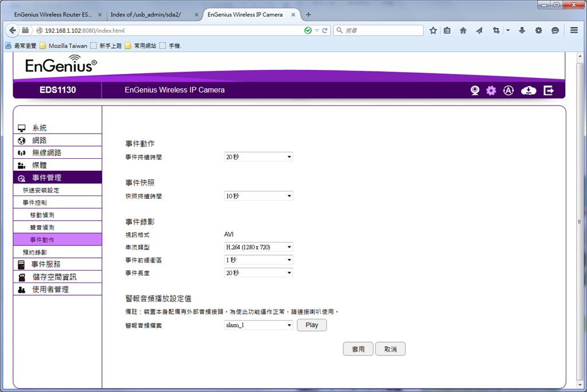Show bookmarks list icon in toolbar
The image size is (587, 392).
tap(447, 30)
